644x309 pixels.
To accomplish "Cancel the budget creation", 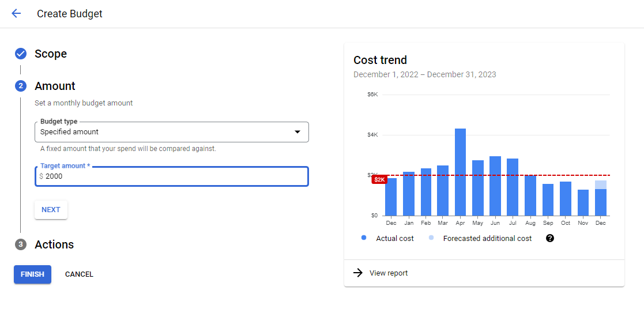I will click(x=79, y=274).
